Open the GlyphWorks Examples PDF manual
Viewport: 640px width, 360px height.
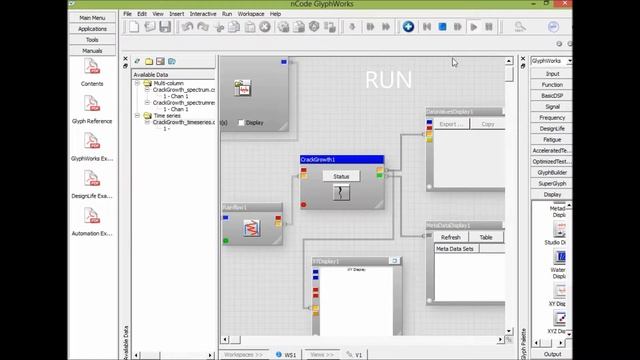92,141
